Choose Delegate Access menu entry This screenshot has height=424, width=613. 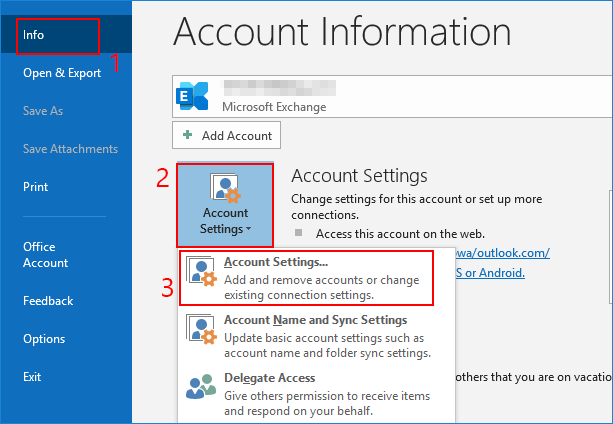[x=317, y=394]
